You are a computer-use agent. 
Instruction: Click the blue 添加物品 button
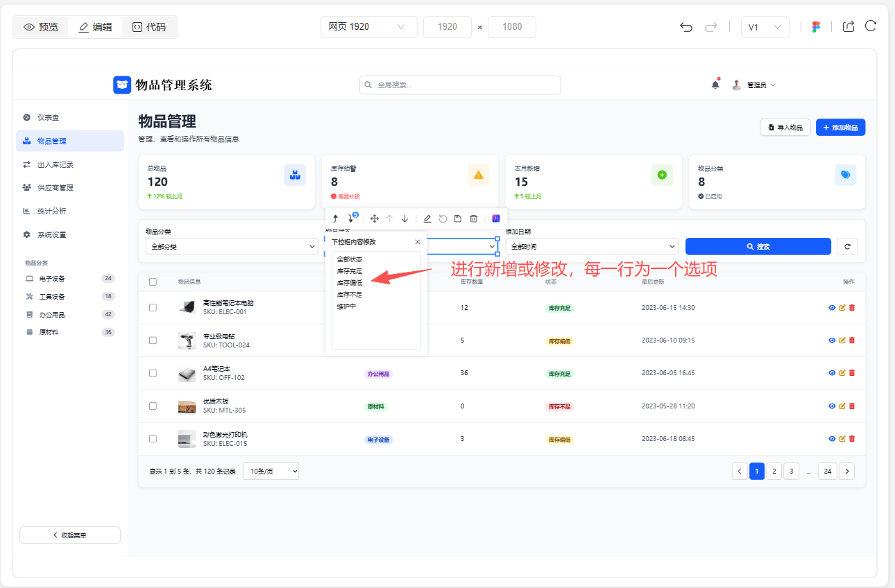(x=840, y=128)
